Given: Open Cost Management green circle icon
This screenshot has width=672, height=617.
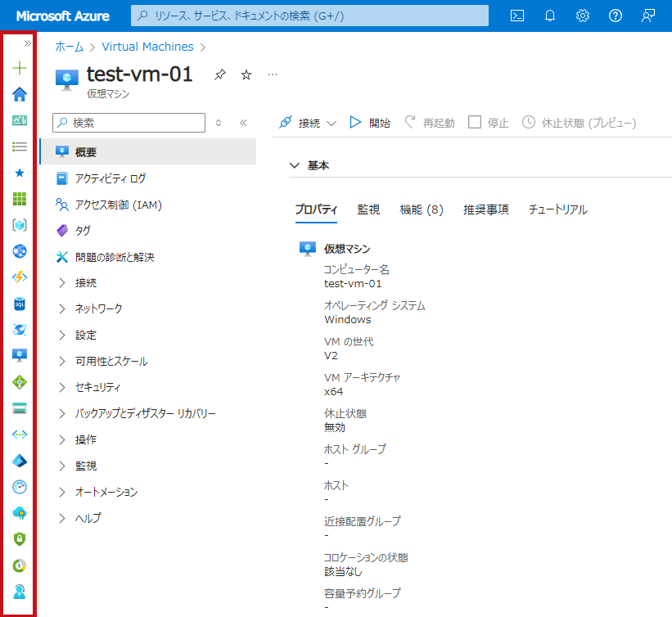Looking at the screenshot, I should [x=20, y=565].
